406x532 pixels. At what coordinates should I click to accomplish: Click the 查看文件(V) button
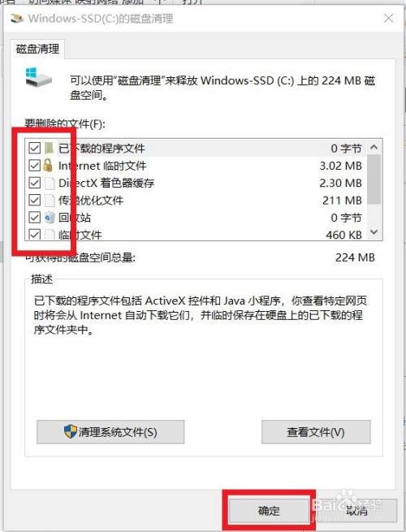coord(316,432)
